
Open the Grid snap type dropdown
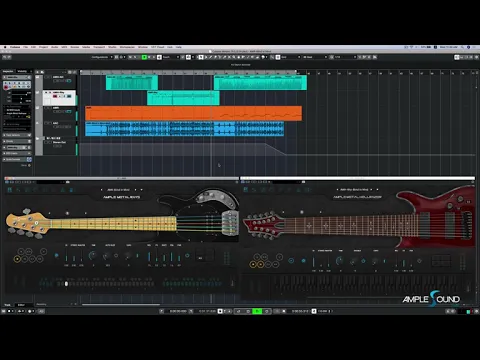pyautogui.click(x=290, y=57)
